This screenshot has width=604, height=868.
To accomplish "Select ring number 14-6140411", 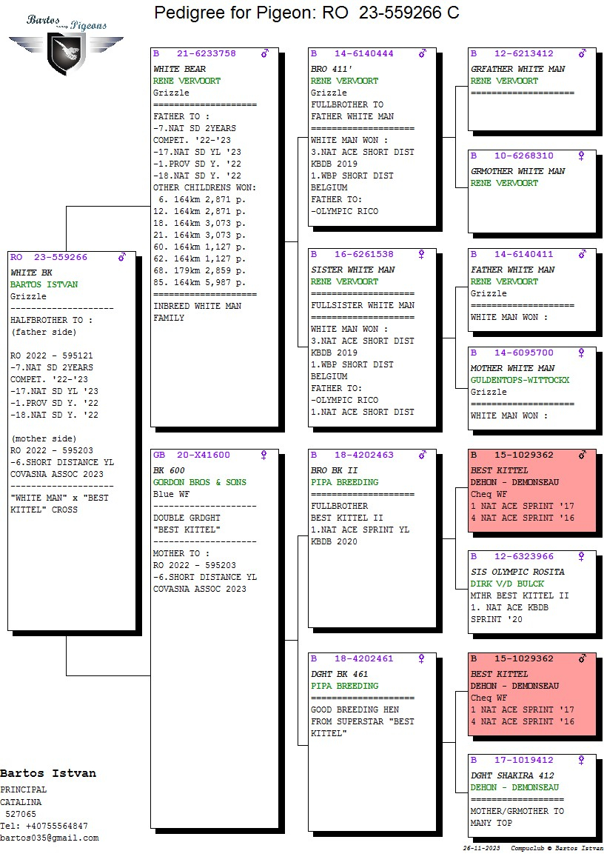I will pos(524,255).
